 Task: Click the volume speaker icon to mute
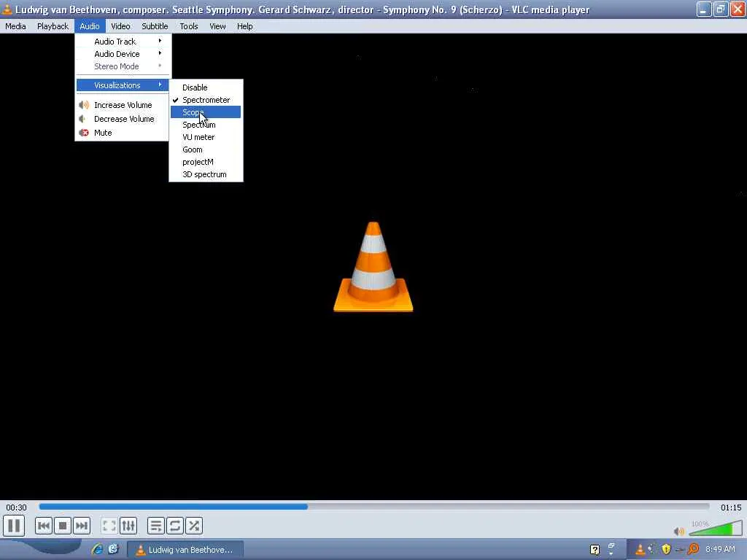[679, 531]
